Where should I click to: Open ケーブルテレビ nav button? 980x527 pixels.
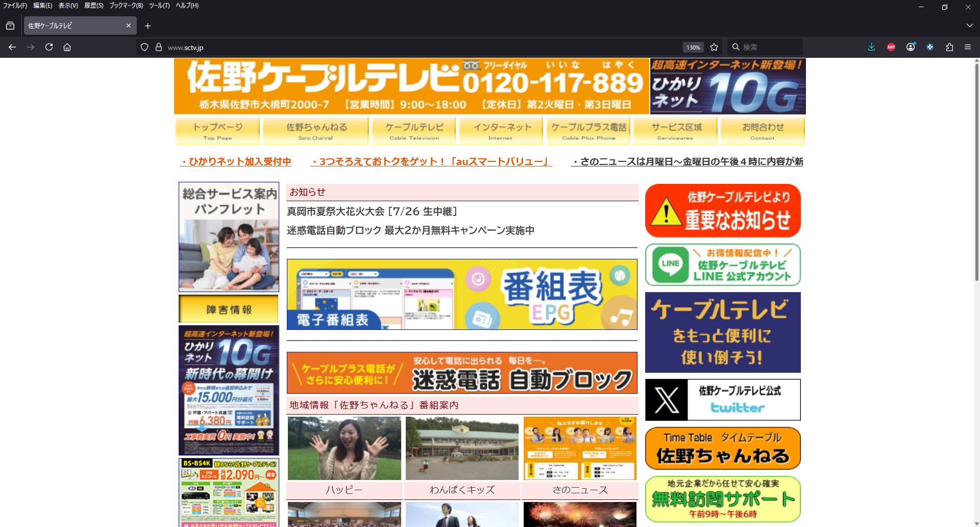(x=414, y=131)
